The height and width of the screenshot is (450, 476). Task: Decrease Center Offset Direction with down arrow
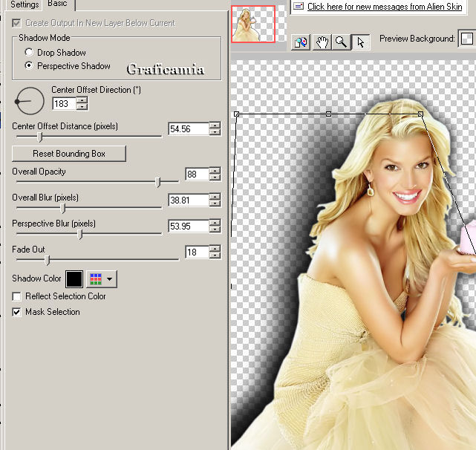coord(82,107)
